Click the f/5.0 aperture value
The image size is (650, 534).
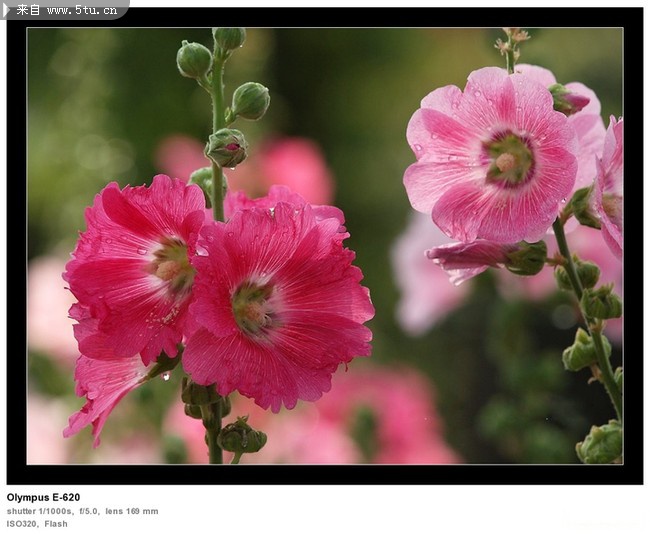[87, 511]
